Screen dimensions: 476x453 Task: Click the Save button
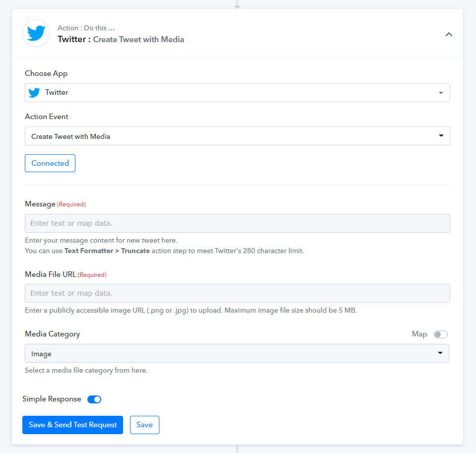[144, 425]
